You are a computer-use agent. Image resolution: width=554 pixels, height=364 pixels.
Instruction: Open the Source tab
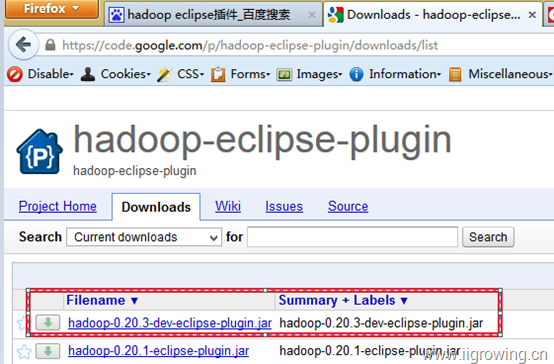pyautogui.click(x=348, y=206)
